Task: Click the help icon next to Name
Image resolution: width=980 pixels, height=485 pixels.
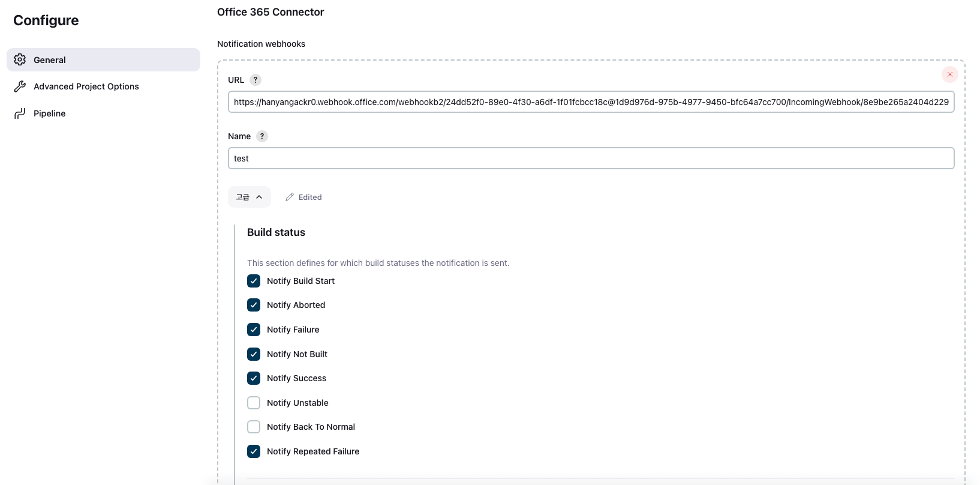Action: pyautogui.click(x=262, y=136)
